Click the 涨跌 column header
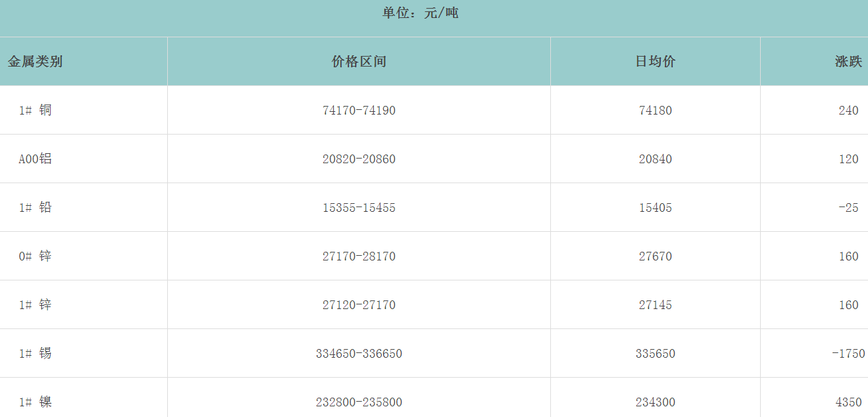This screenshot has height=417, width=868. click(848, 62)
